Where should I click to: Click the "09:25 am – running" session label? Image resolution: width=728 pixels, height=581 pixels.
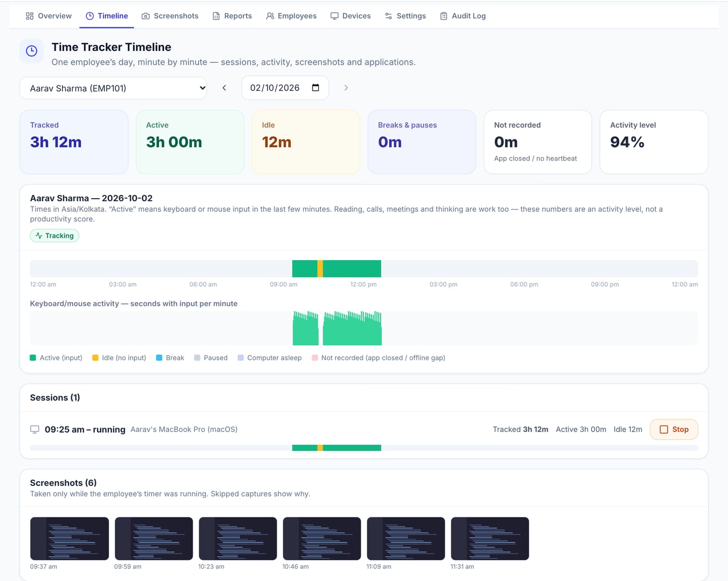click(x=85, y=430)
